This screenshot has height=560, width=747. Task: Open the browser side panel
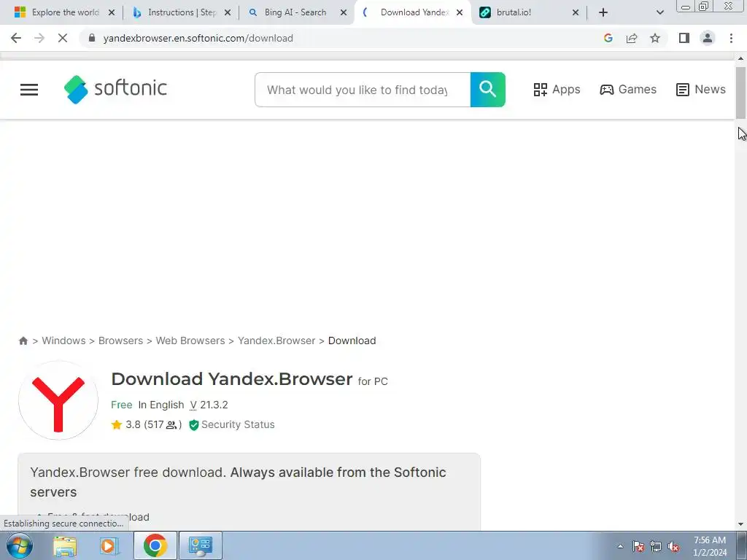pos(684,38)
